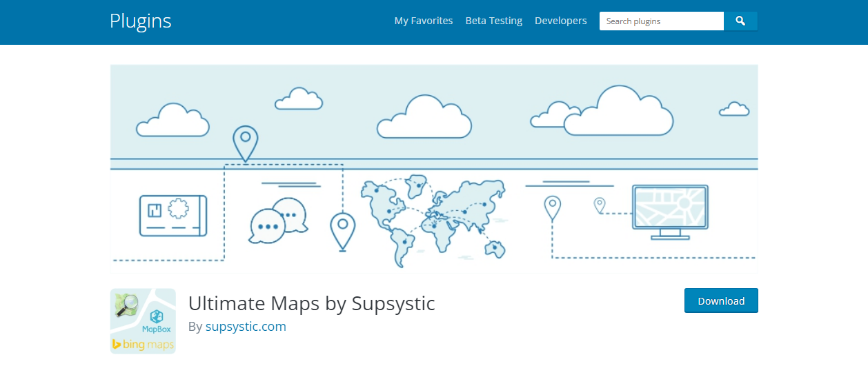The height and width of the screenshot is (366, 868).
Task: Open the Developers page
Action: 561,21
